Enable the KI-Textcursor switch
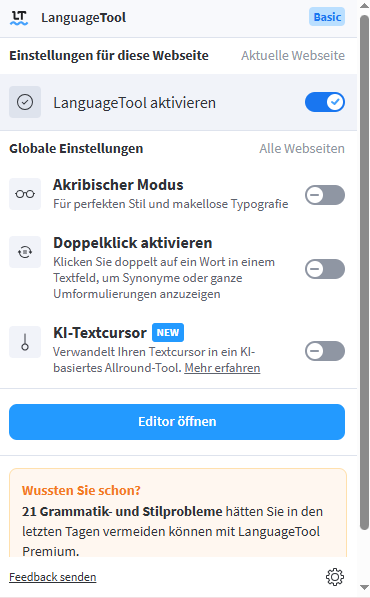 325,351
